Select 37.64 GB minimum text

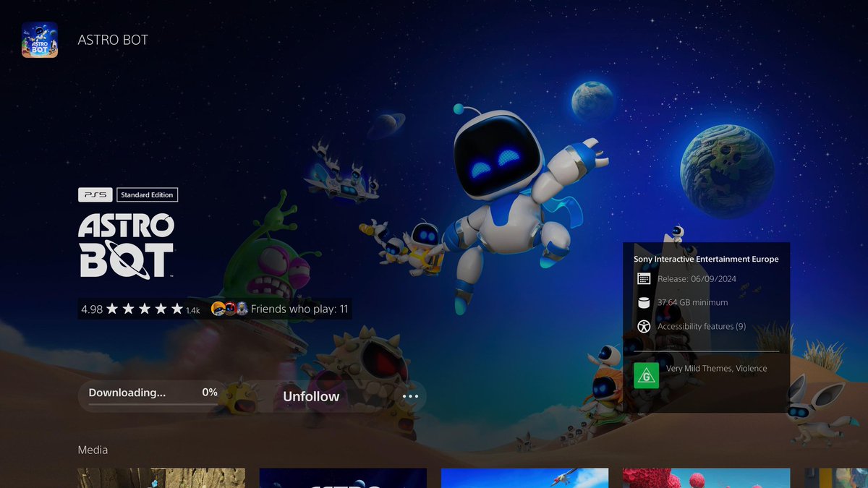pos(692,302)
